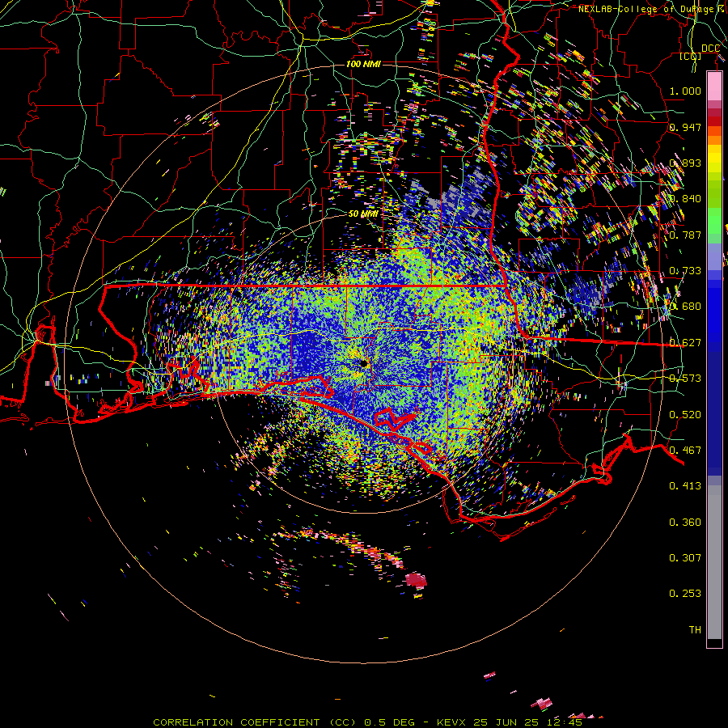
Task: Click the 0.893 scale value
Action: point(685,163)
